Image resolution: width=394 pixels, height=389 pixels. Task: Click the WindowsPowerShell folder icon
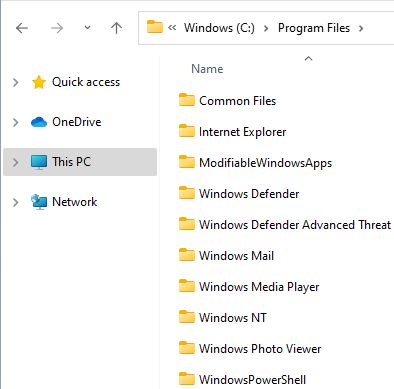(187, 379)
